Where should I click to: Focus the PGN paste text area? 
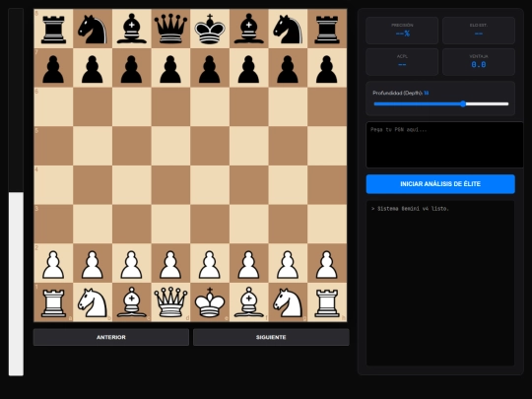(x=444, y=145)
